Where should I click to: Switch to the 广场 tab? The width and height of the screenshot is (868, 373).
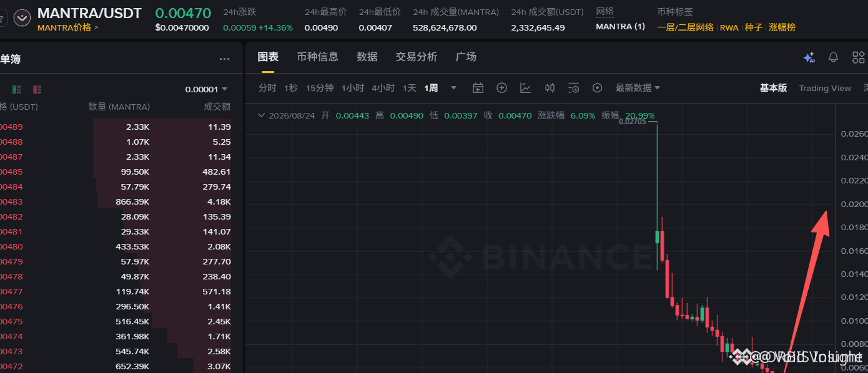[x=466, y=57]
